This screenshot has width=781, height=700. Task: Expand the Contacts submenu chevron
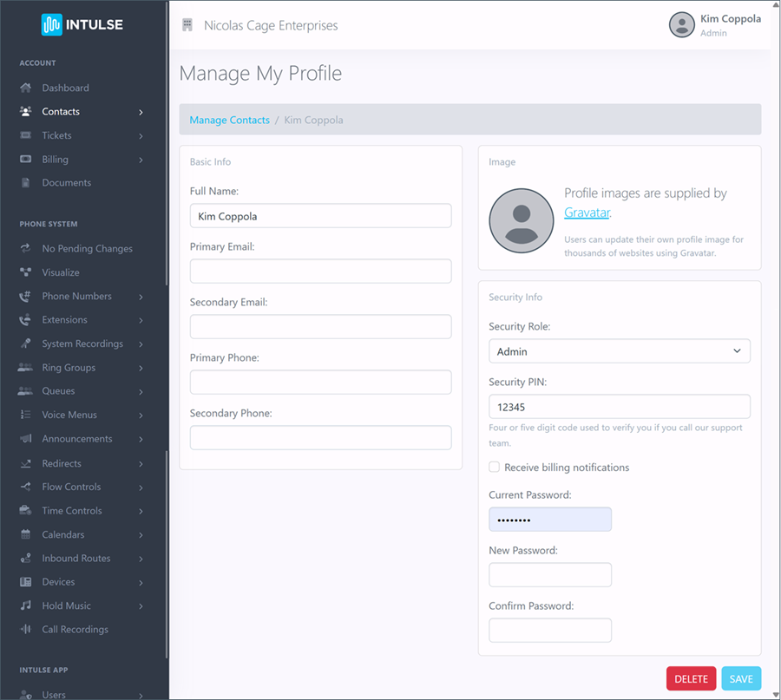tap(141, 112)
